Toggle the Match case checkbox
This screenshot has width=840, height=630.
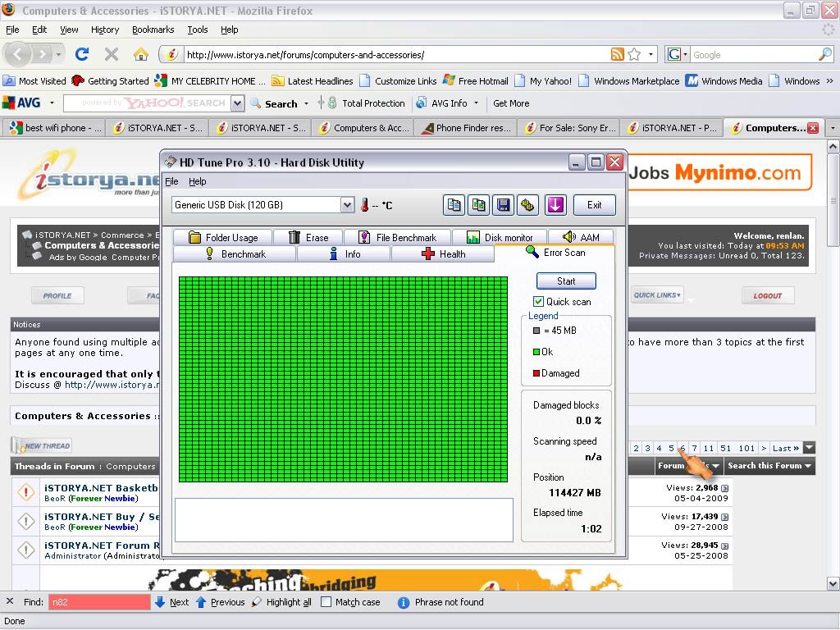[x=326, y=602]
